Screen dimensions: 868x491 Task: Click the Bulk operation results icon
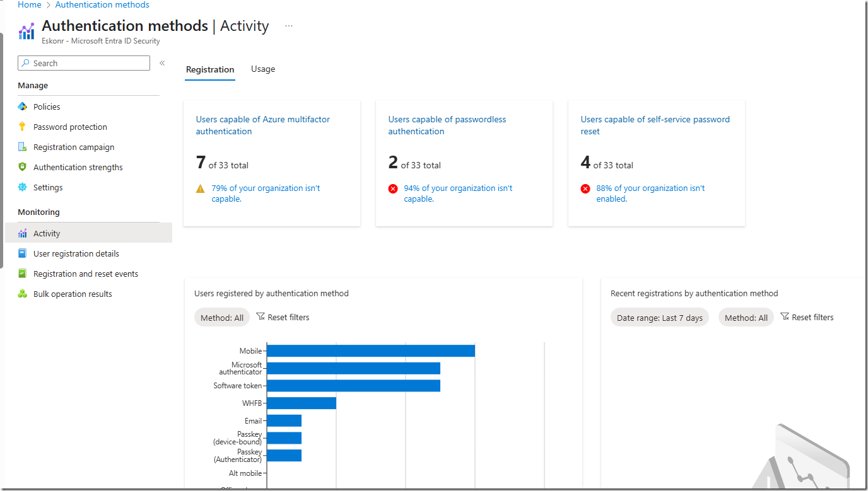click(23, 294)
